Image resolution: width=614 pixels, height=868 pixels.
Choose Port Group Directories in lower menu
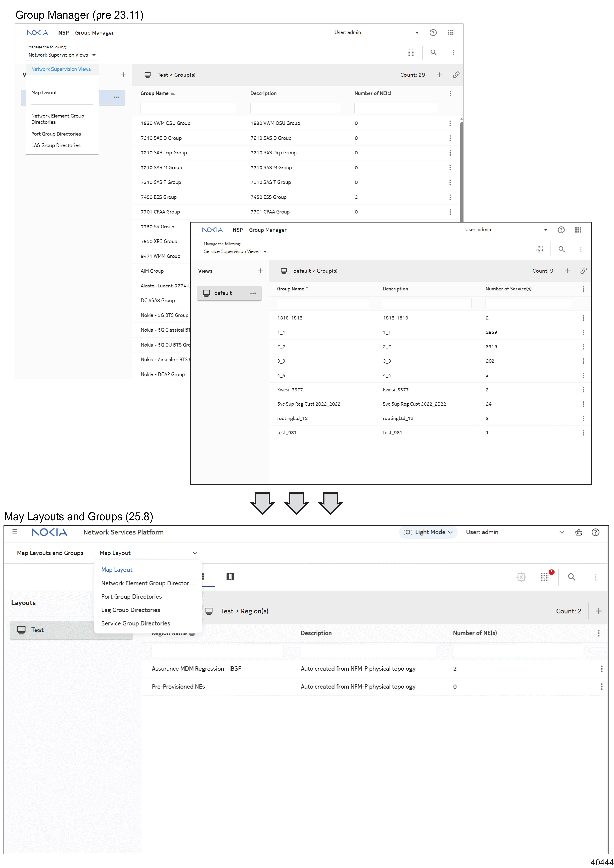coord(131,597)
